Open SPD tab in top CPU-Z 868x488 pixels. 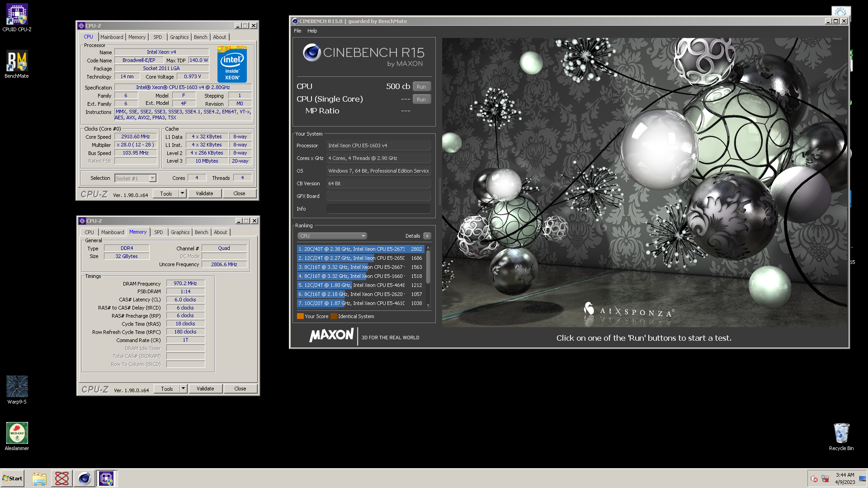click(x=158, y=37)
